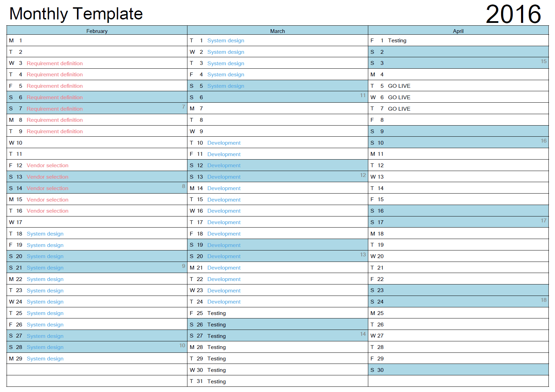
Task: Click GO LIVE on April 5
Action: point(399,86)
